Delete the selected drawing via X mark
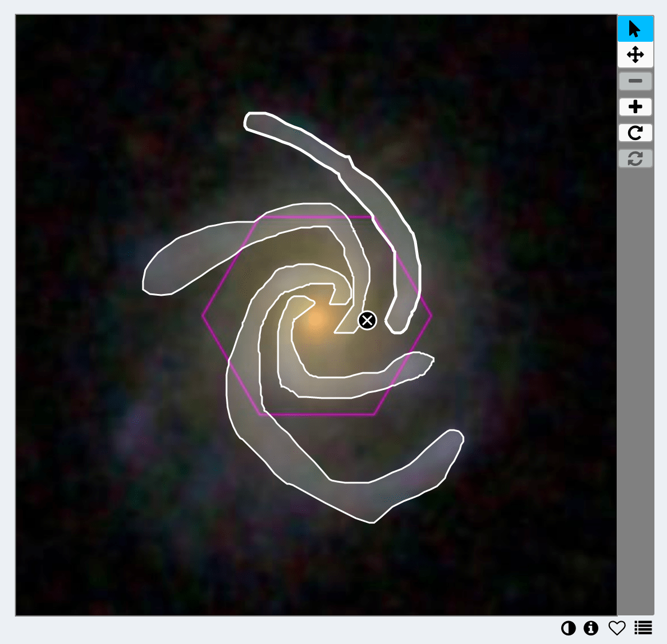 coord(367,320)
